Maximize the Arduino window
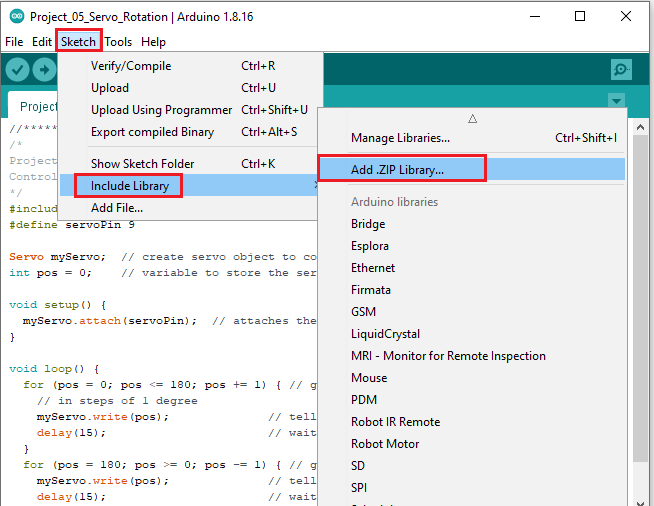The height and width of the screenshot is (506, 654). [x=580, y=17]
